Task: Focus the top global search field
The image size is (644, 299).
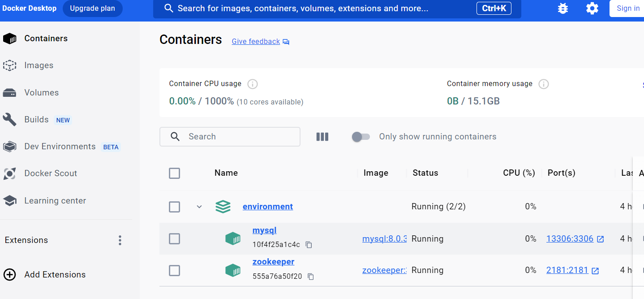Action: click(x=337, y=9)
